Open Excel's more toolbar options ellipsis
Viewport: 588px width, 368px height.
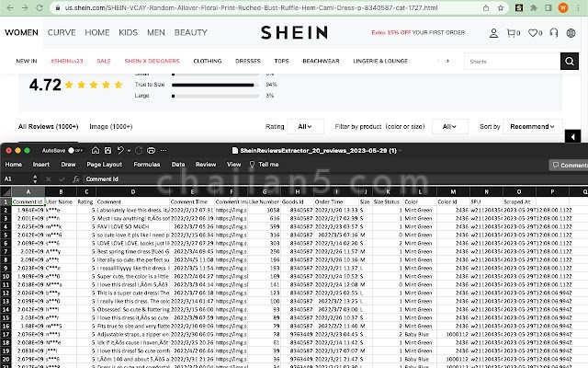click(164, 151)
